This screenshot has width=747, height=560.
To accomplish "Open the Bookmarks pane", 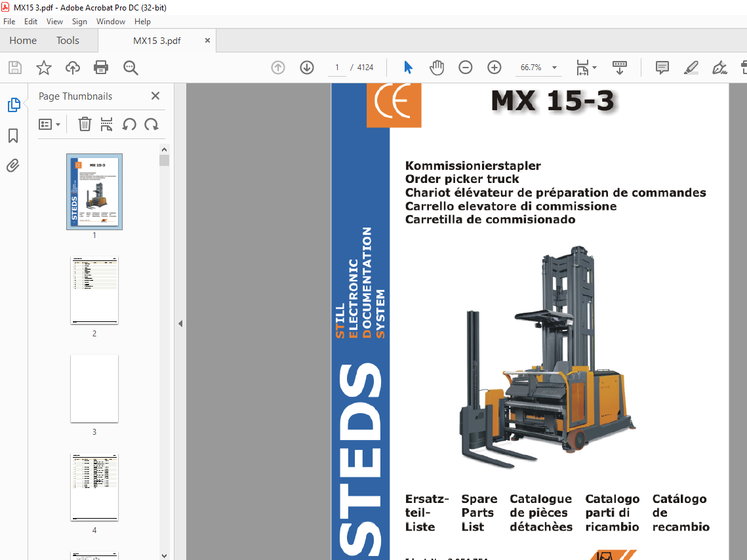I will click(x=13, y=136).
